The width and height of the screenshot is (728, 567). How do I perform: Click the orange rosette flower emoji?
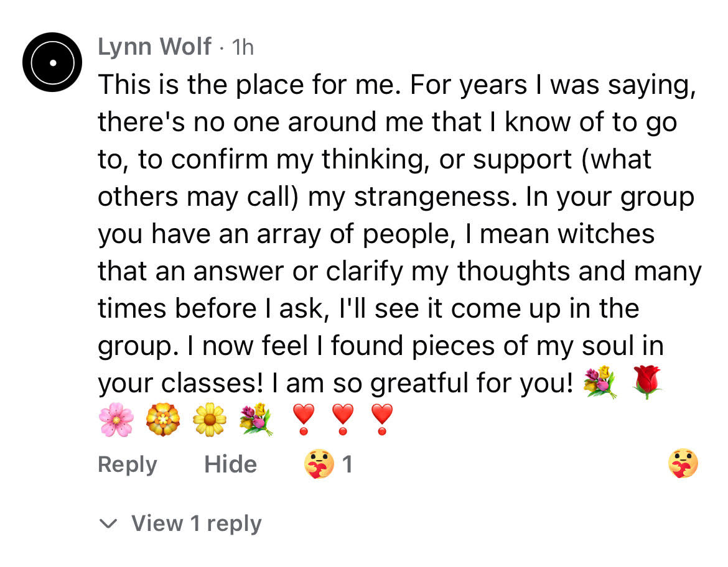tap(162, 419)
